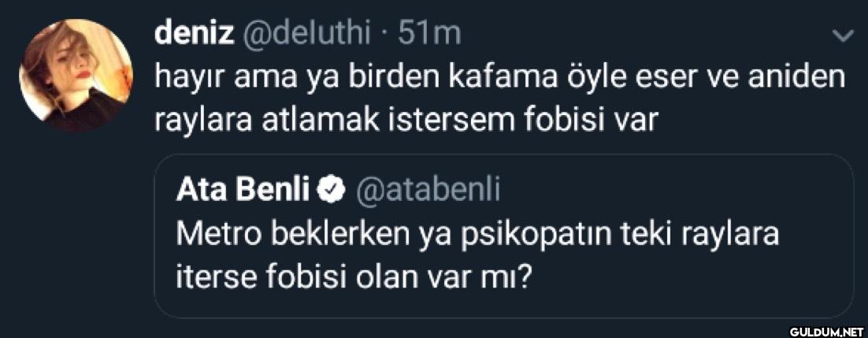This screenshot has height=338, width=868.
Task: Click the Ata Benli name in quoted tweet
Action: tap(245, 189)
